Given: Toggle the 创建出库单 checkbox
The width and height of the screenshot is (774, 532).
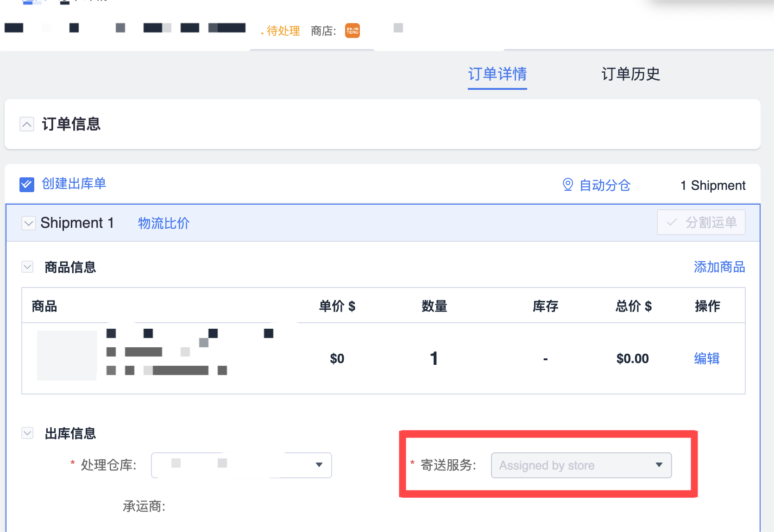Looking at the screenshot, I should [x=27, y=184].
